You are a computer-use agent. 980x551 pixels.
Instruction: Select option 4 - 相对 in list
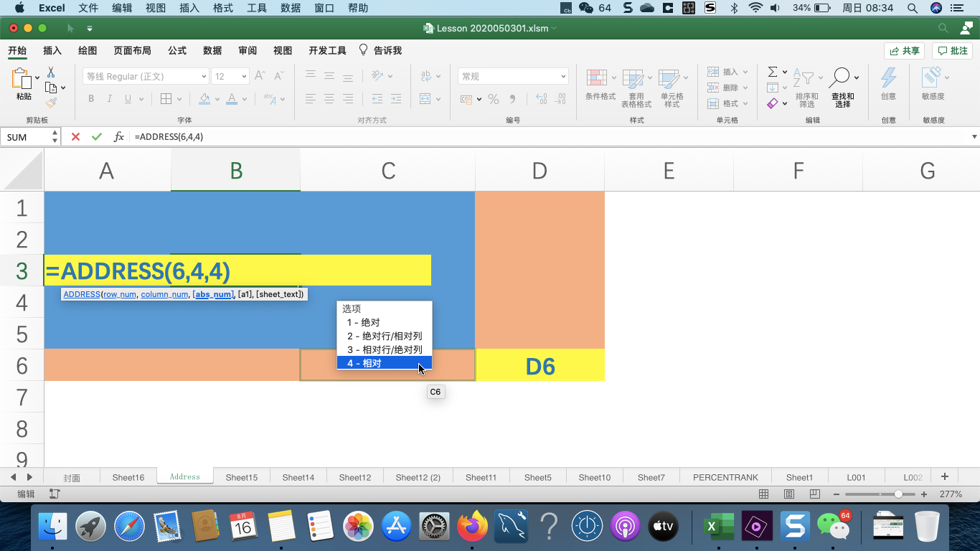pos(385,363)
